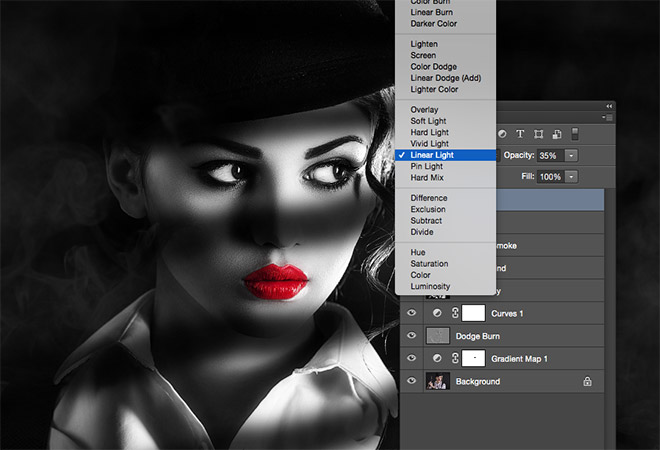This screenshot has height=450, width=660.
Task: Expand the Fill dropdown arrow
Action: coord(571,176)
